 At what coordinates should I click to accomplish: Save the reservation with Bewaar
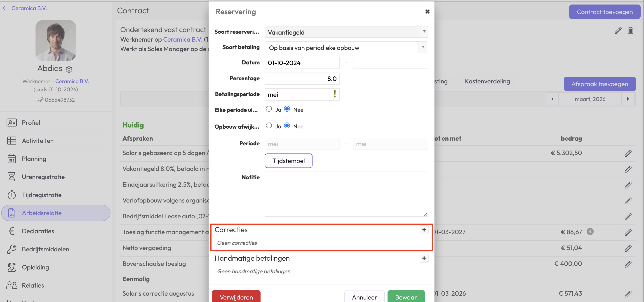tap(406, 297)
